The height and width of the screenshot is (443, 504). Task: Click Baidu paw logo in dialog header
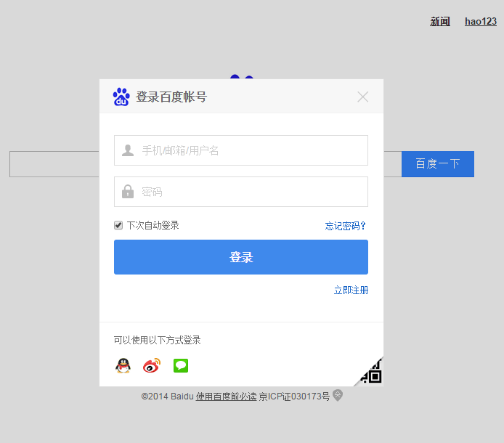pyautogui.click(x=121, y=97)
